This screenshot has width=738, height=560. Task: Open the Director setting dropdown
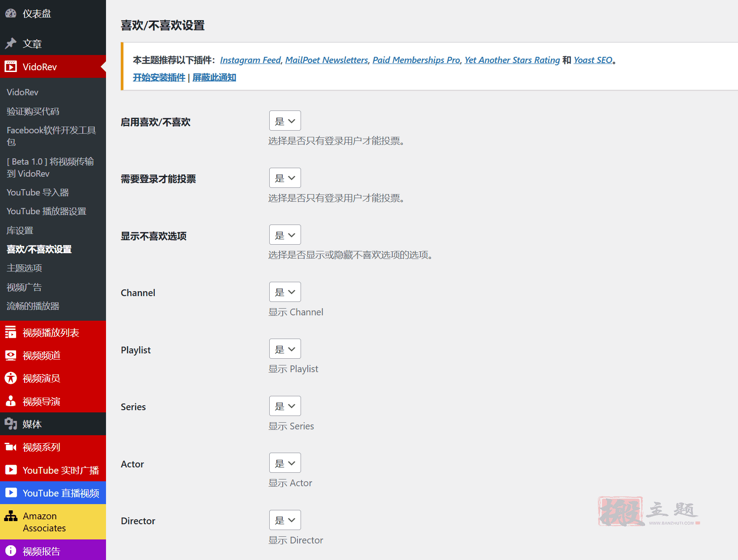tap(285, 520)
